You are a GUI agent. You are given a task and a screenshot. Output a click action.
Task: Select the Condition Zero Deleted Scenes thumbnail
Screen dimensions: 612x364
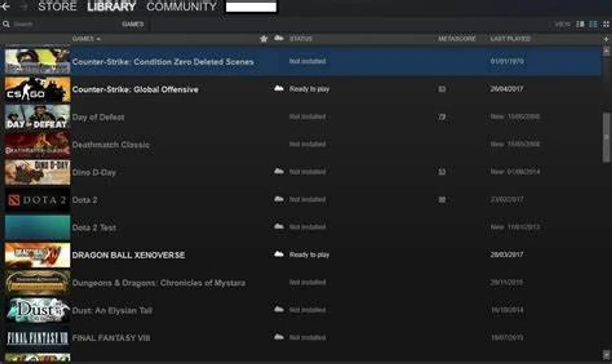tap(38, 61)
